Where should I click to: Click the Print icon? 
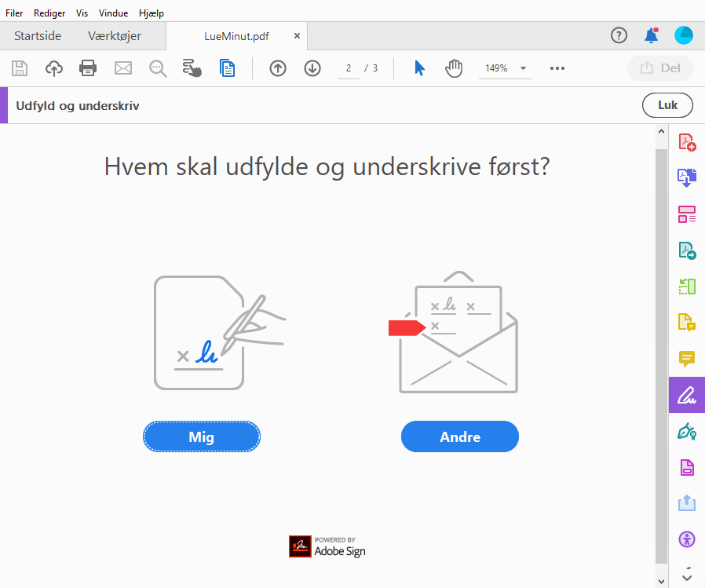click(88, 68)
